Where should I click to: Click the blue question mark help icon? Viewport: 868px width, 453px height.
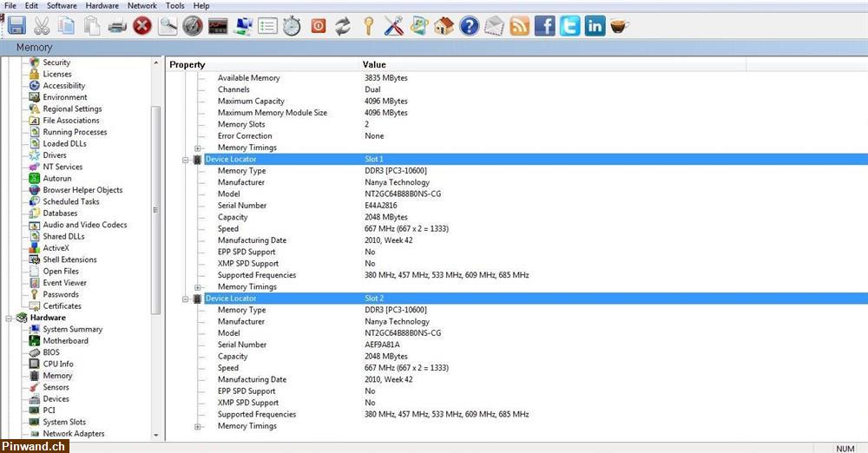coord(470,26)
